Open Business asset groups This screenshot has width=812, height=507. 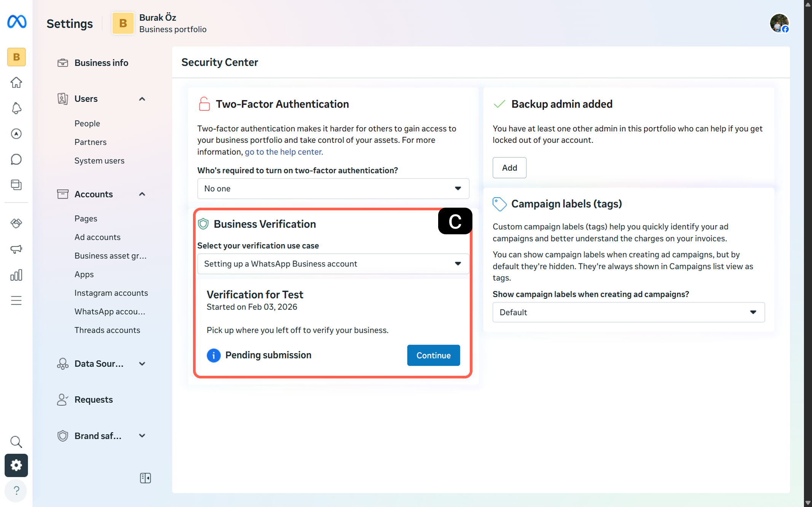tap(110, 256)
